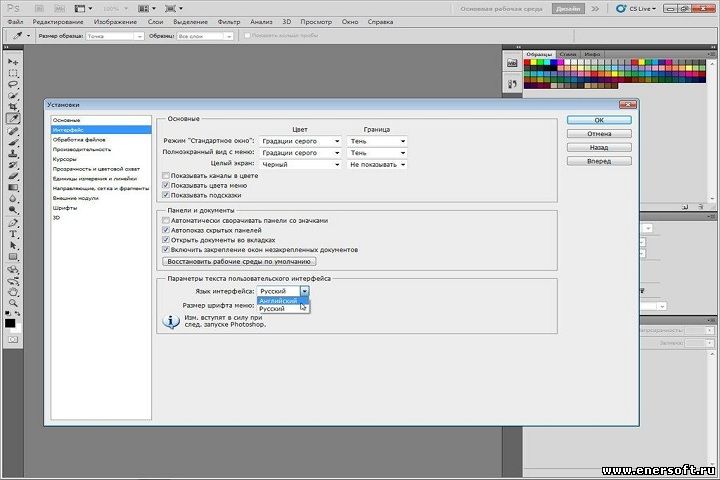Open border dropdown for 'Стандартное окно' mode
Viewport: 720px width, 480px height.
[x=377, y=141]
